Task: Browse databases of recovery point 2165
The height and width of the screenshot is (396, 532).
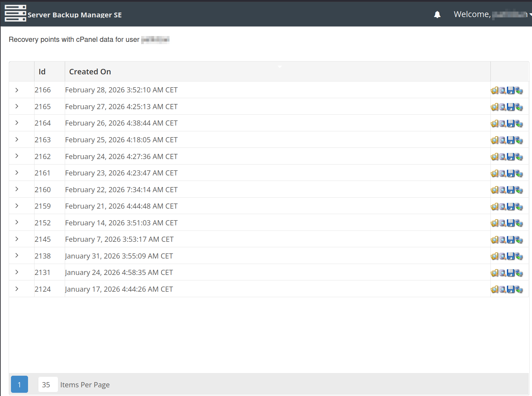Action: pyautogui.click(x=502, y=107)
